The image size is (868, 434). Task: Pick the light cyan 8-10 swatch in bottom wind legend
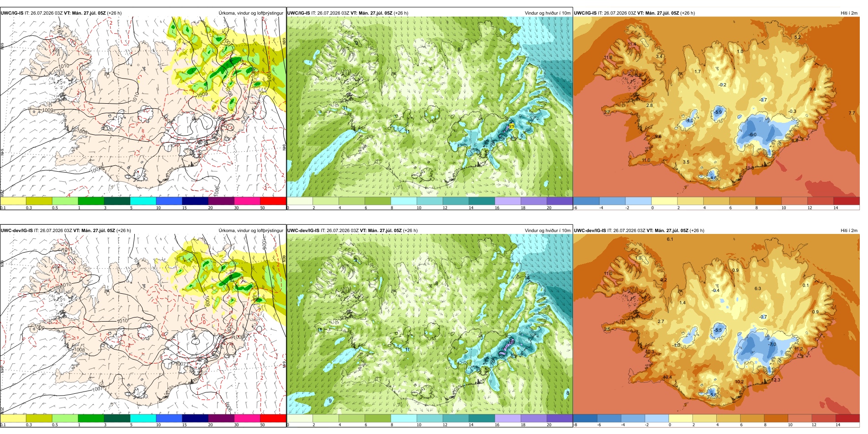(x=404, y=418)
